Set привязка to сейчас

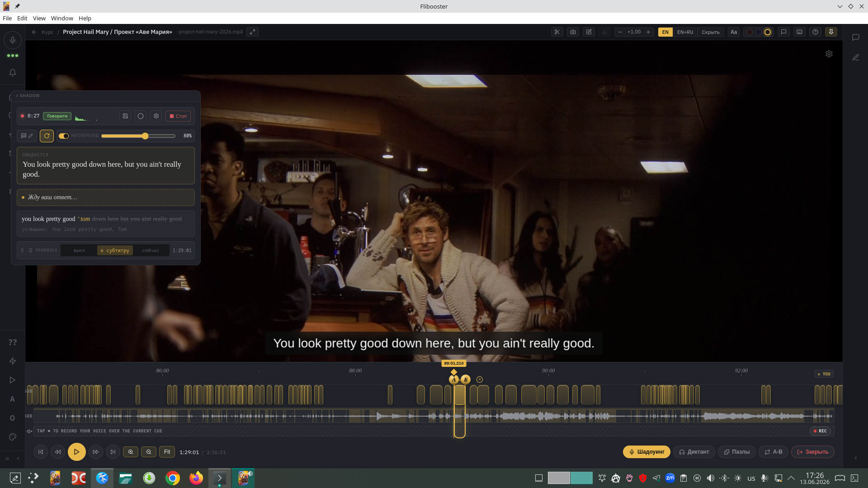point(151,250)
